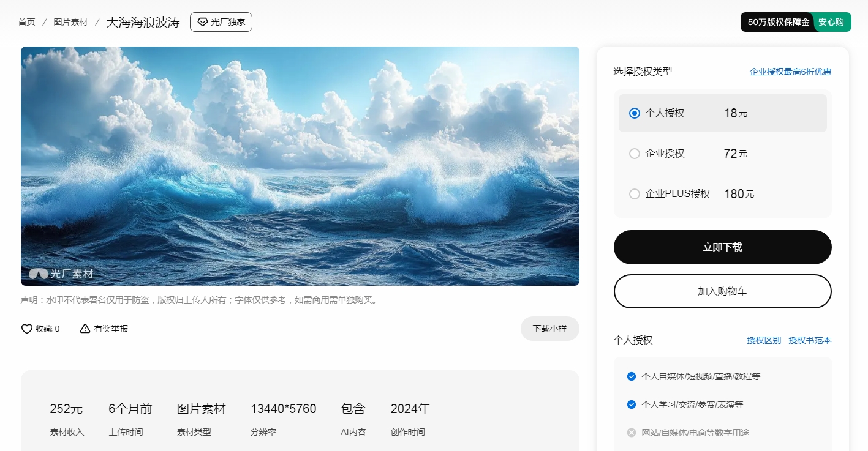This screenshot has width=868, height=451.
Task: Click the gray cross beside 网站/自媒体
Action: tap(632, 433)
